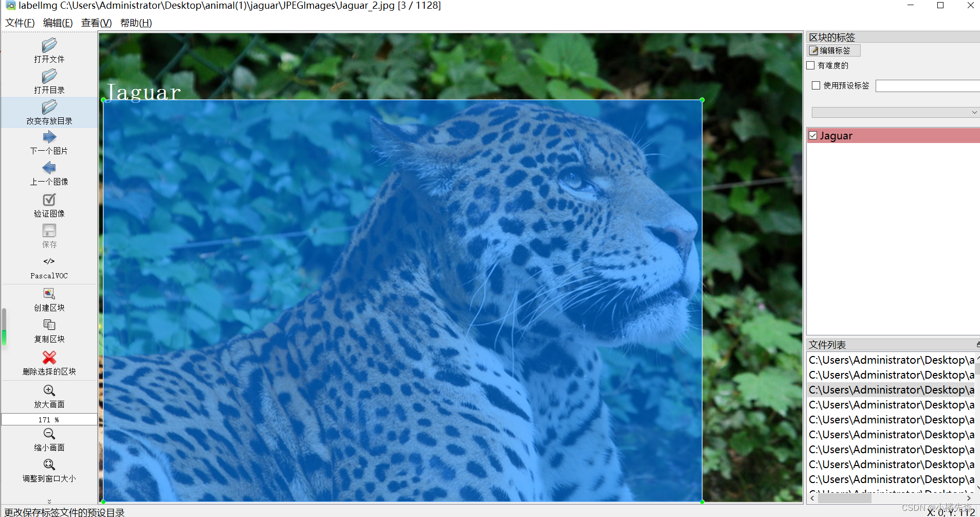
Task: Select the Jaguar entry in label list
Action: (893, 136)
